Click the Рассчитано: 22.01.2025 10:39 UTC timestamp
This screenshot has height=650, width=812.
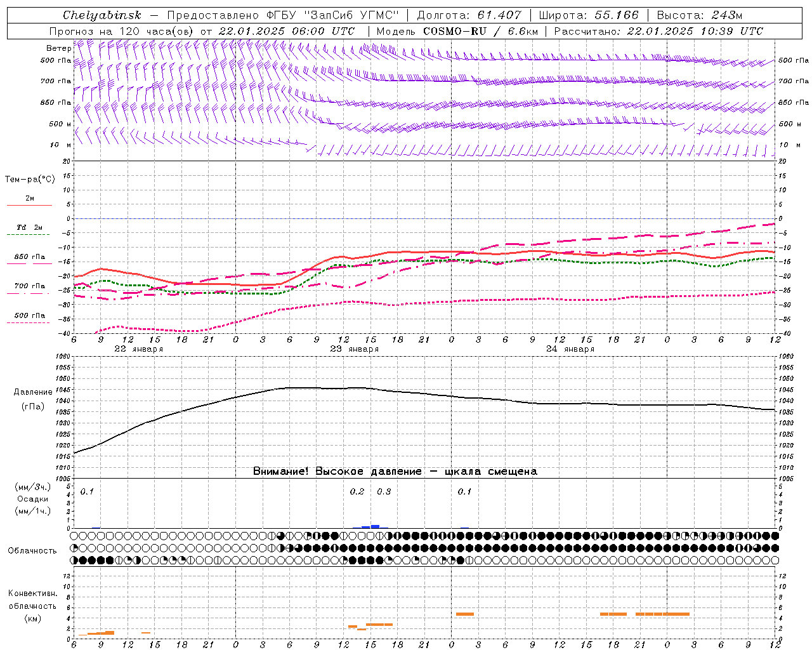click(x=658, y=31)
